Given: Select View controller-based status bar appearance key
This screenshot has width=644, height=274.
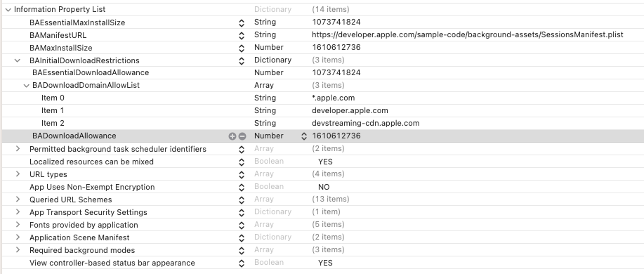Looking at the screenshot, I should pos(112,263).
